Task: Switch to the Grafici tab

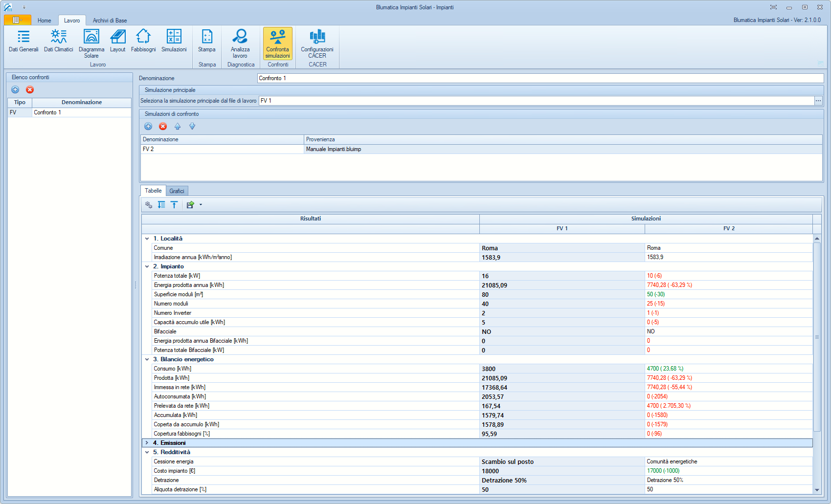Action: pos(177,191)
